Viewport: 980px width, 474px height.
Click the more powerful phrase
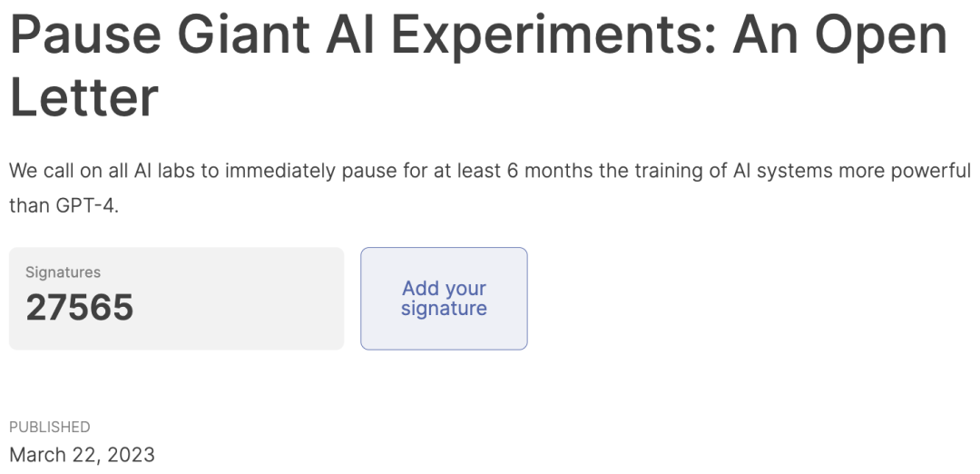point(905,172)
